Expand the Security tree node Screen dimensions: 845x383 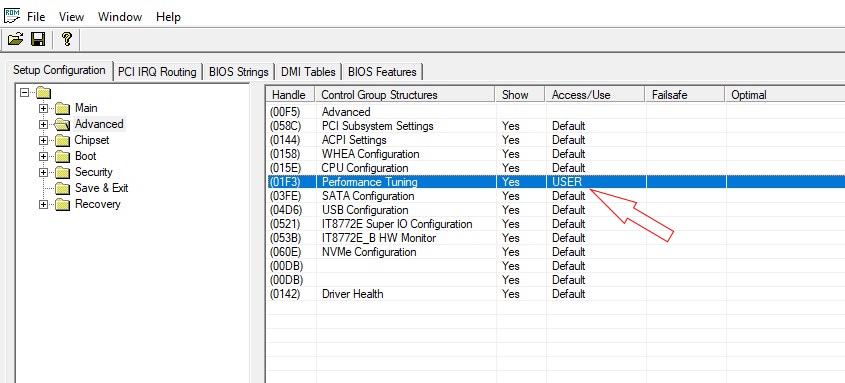pyautogui.click(x=44, y=173)
